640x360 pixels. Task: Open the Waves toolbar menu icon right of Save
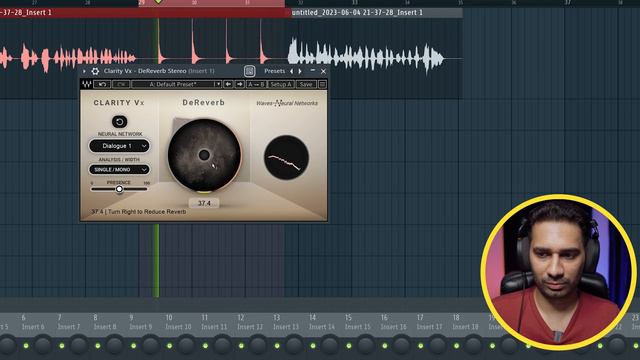click(322, 84)
